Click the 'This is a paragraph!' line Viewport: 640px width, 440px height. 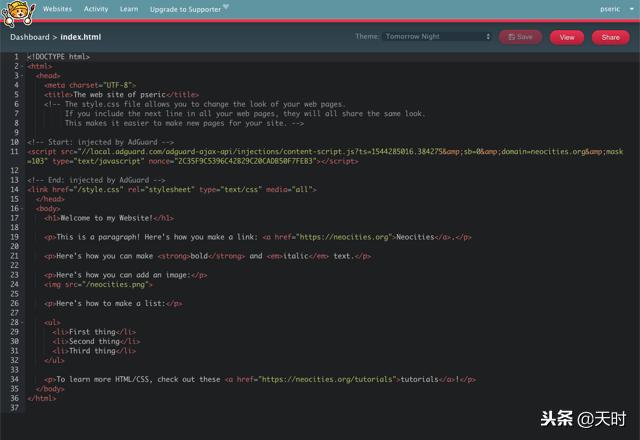click(258, 237)
